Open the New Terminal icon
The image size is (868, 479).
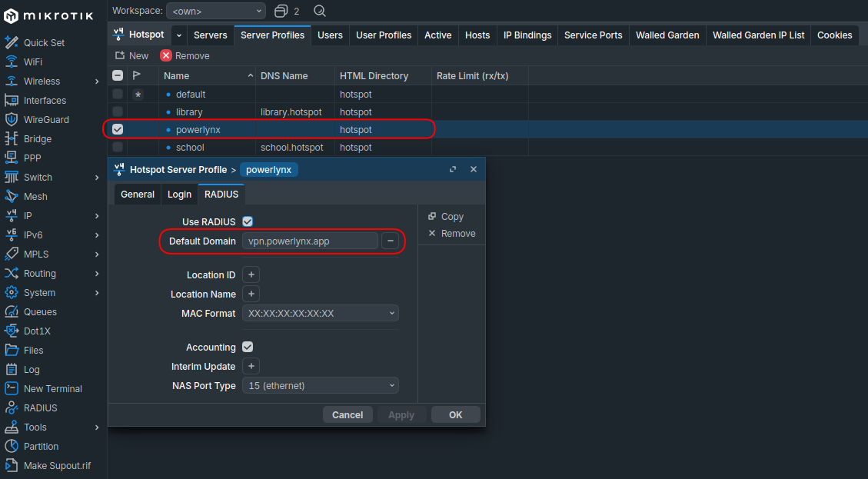click(x=12, y=388)
